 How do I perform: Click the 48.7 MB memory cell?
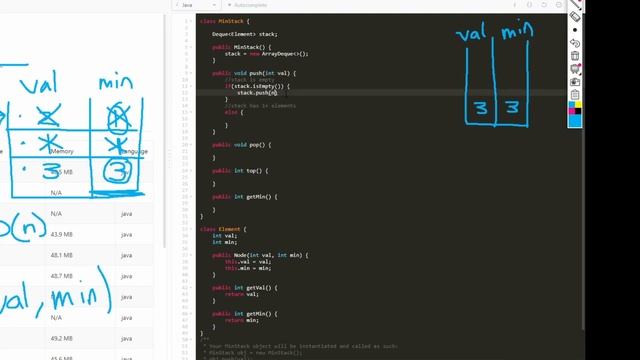[x=62, y=276]
